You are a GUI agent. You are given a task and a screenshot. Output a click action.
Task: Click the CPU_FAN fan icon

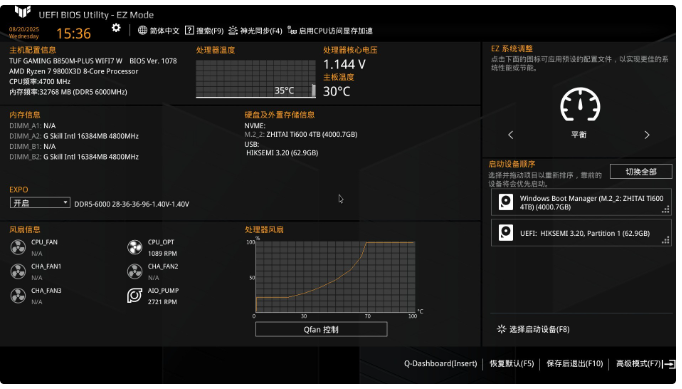(18, 247)
